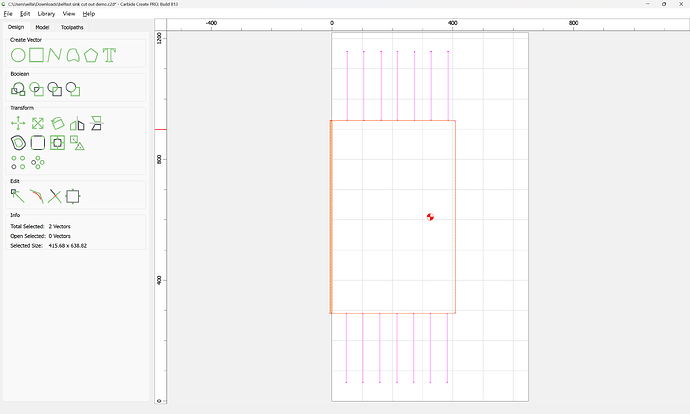The height and width of the screenshot is (414, 690).
Task: Select the Polygon tool
Action: point(91,55)
